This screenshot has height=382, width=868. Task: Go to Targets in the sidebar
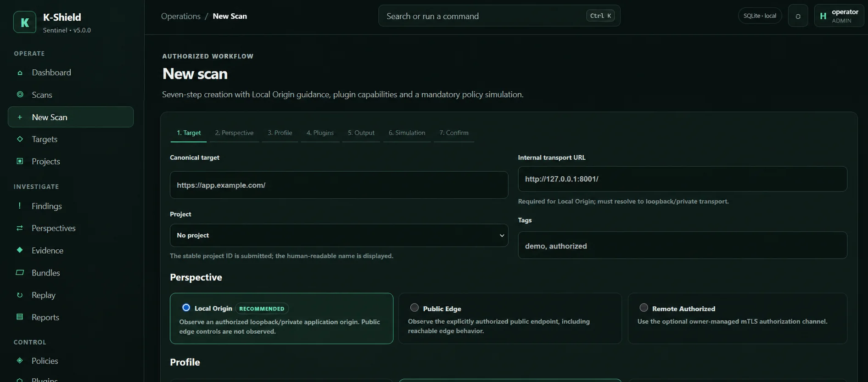(71, 139)
